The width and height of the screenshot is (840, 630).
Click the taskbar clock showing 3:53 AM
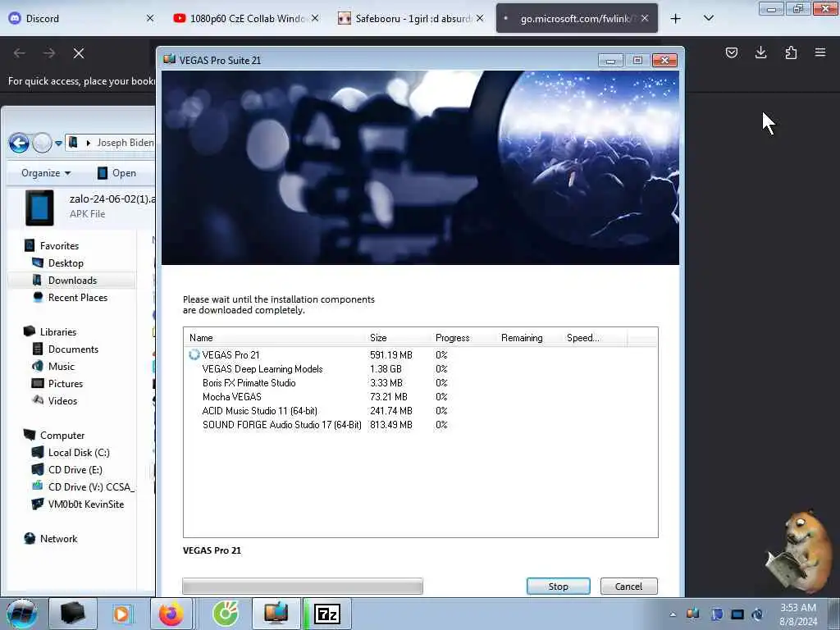pyautogui.click(x=798, y=614)
